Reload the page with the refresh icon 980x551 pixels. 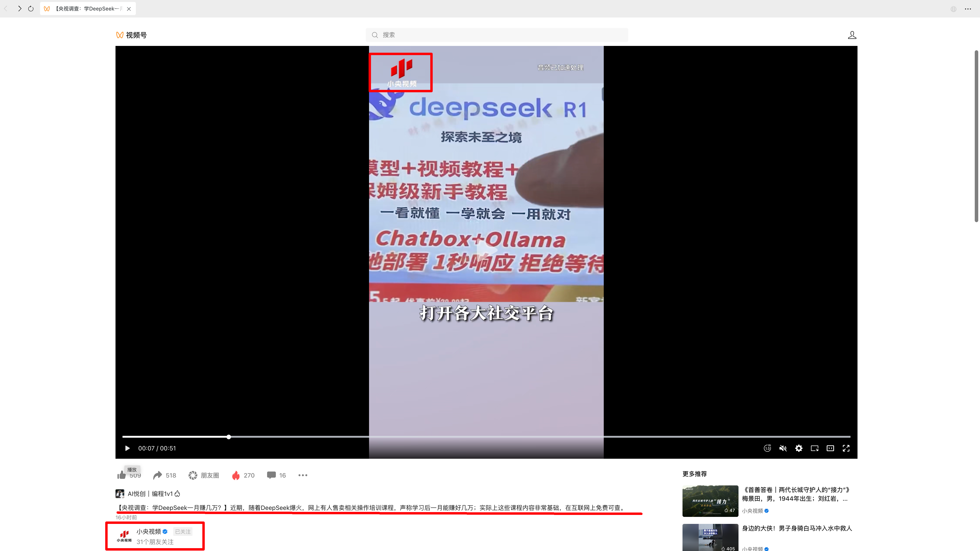pyautogui.click(x=31, y=9)
